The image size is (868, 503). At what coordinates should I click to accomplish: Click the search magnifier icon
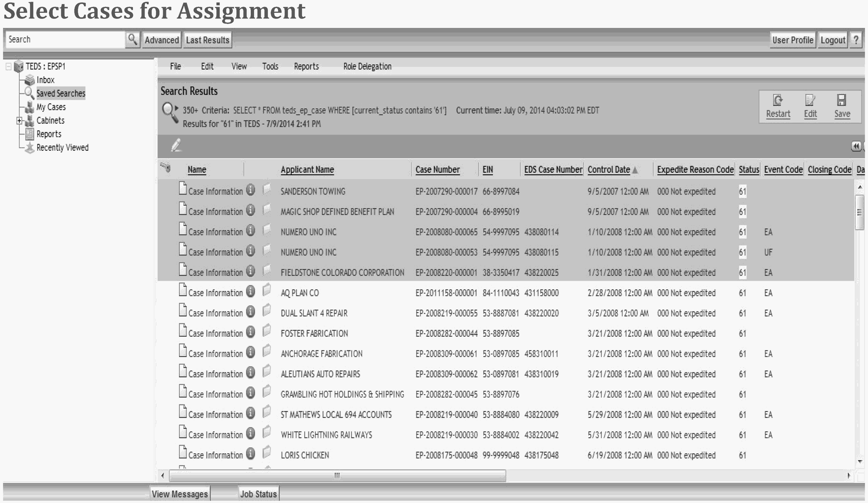pyautogui.click(x=132, y=40)
